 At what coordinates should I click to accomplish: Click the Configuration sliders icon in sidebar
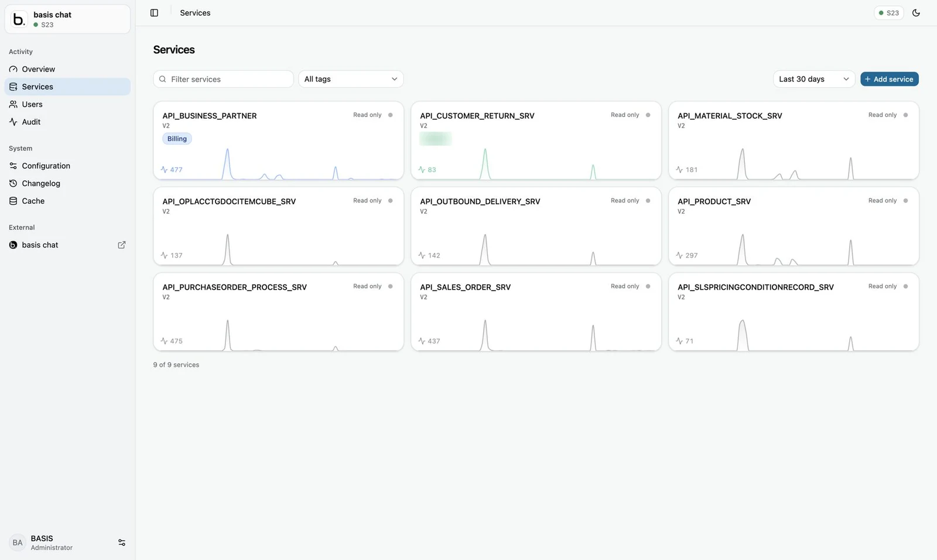point(13,166)
